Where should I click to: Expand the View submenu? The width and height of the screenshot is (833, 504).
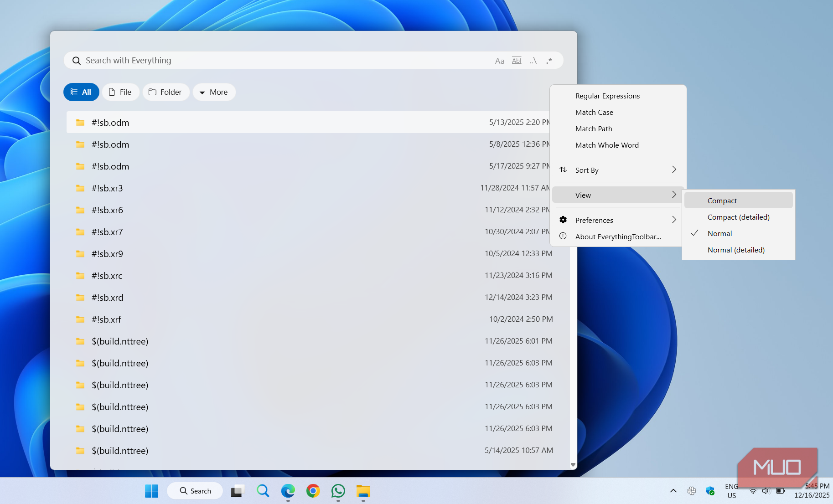click(618, 195)
